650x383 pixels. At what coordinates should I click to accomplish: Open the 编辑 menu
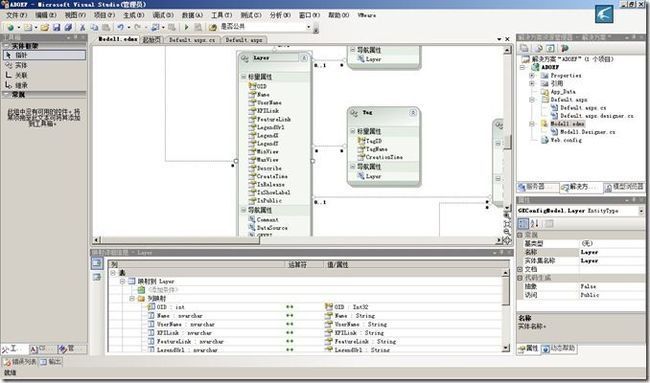pyautogui.click(x=46, y=15)
